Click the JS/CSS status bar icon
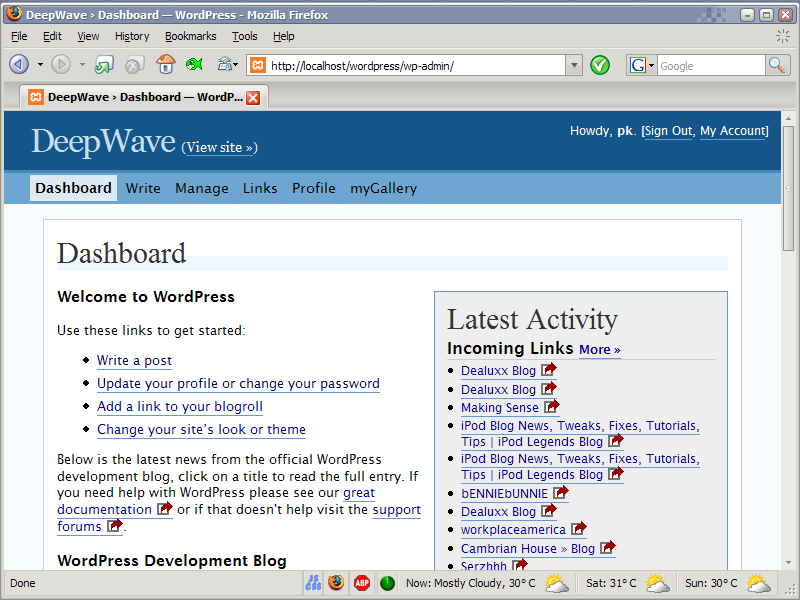800x600 pixels. (313, 583)
